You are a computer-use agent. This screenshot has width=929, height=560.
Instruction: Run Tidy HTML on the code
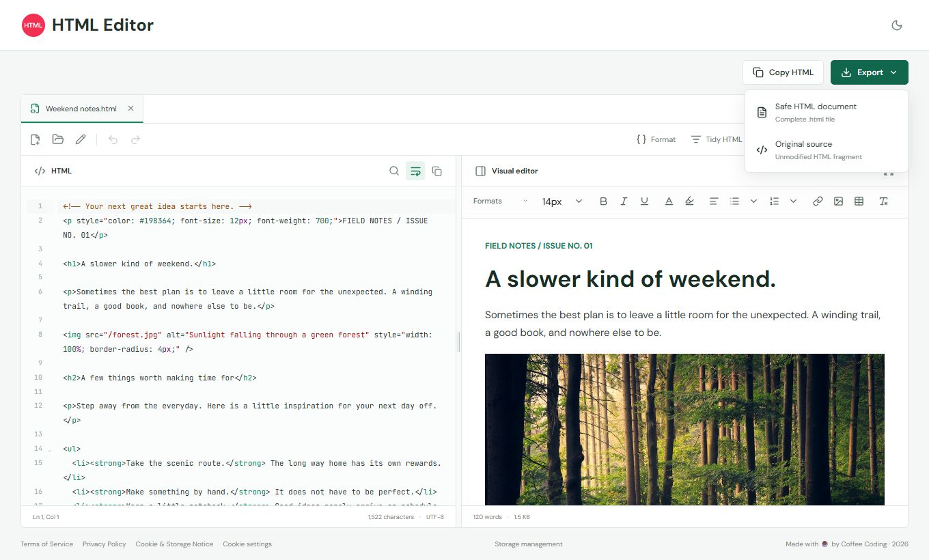click(x=716, y=139)
